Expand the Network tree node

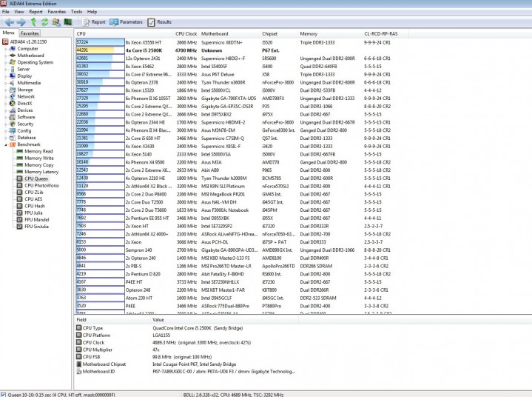click(5, 97)
